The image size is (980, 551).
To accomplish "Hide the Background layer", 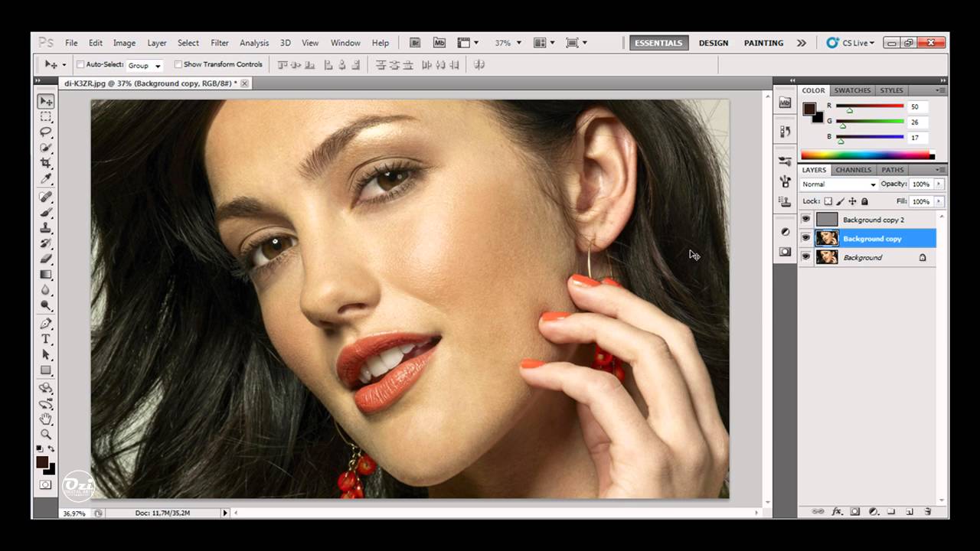I will click(805, 258).
